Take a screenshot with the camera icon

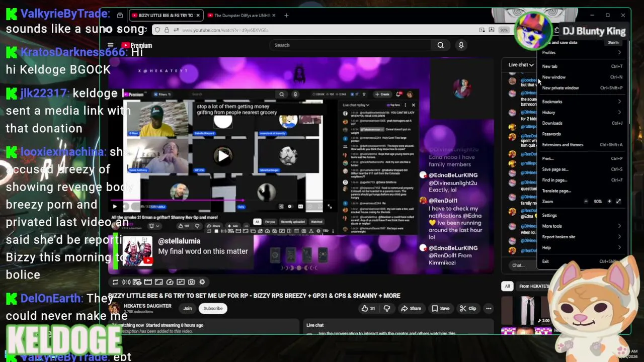191,282
